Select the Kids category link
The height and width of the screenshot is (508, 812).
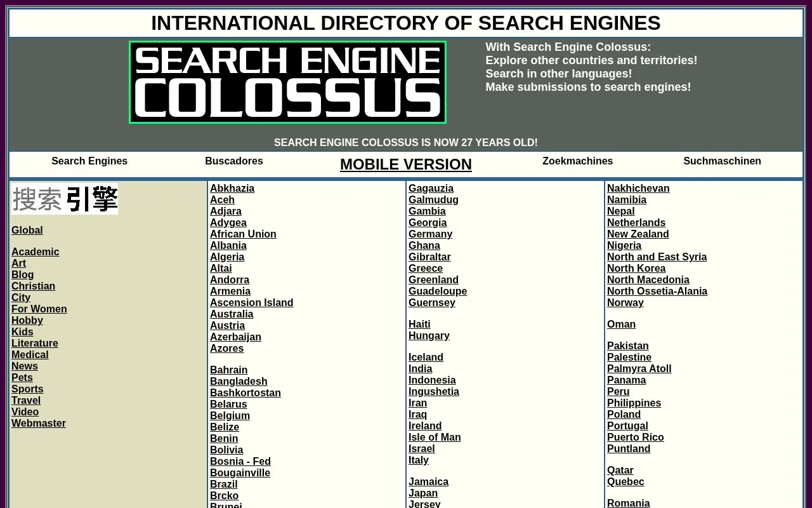(22, 332)
